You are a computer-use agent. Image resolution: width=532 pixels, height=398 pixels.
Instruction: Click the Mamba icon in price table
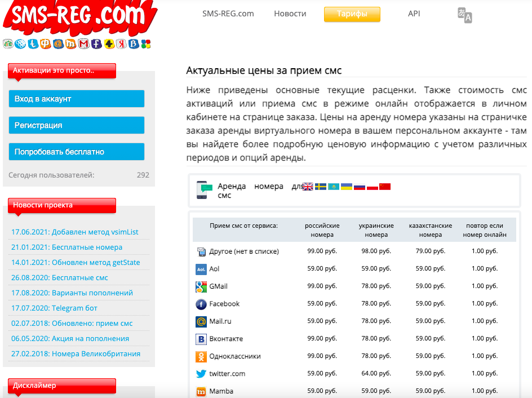tap(201, 392)
